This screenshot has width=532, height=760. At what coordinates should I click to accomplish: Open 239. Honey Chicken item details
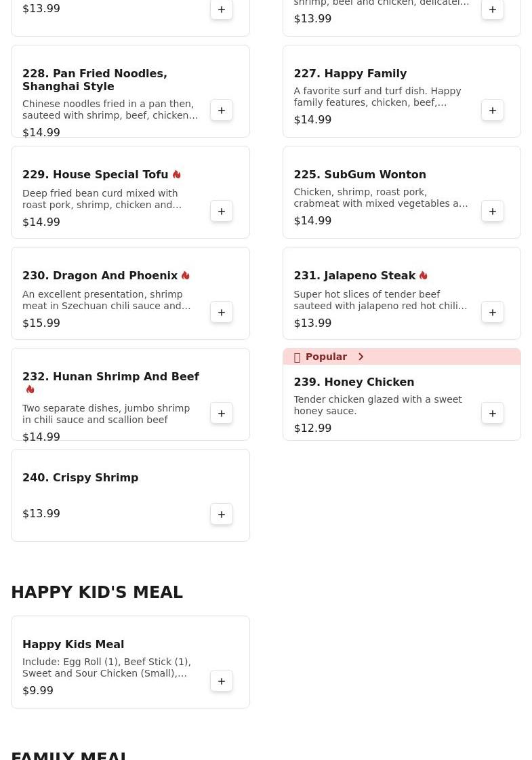[353, 382]
